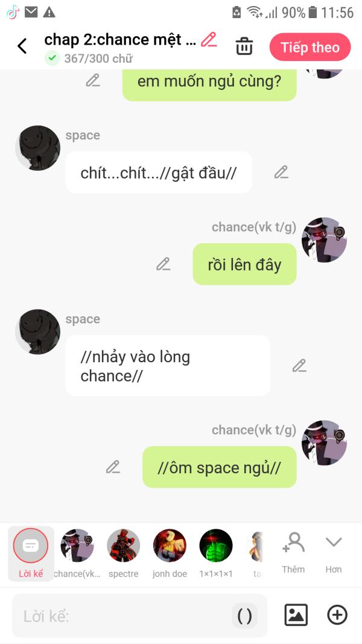This screenshot has width=362, height=644.
Task: Edit the '//ôm space ngủ//' message
Action: 113,467
